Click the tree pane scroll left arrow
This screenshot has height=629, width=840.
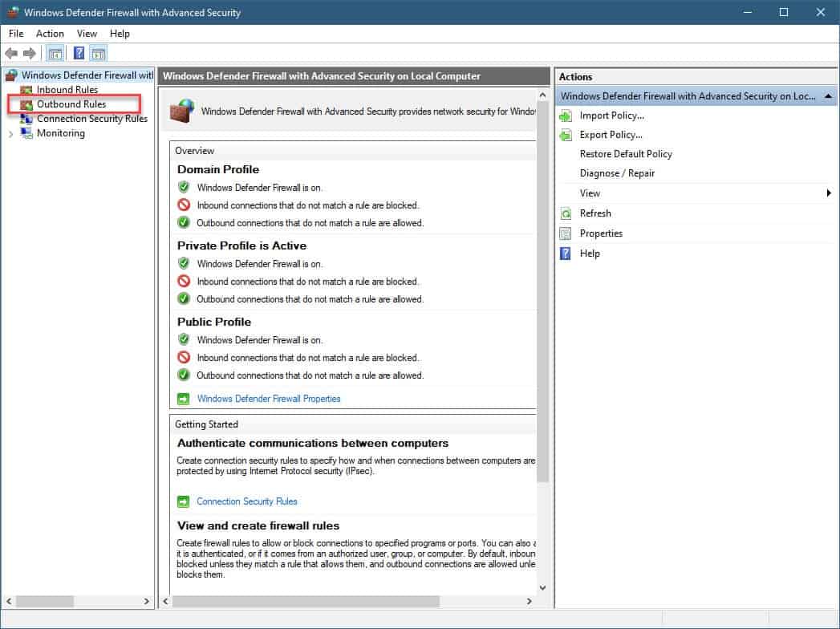pos(9,602)
